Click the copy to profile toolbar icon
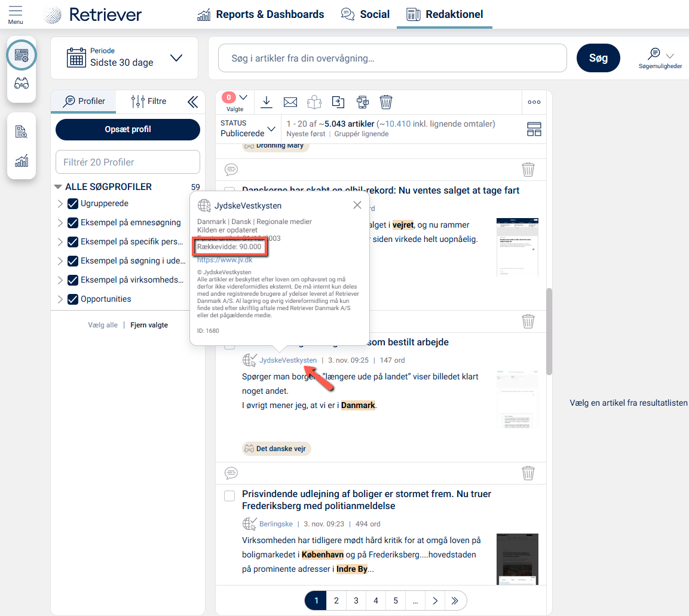The width and height of the screenshot is (689, 616). [x=362, y=102]
